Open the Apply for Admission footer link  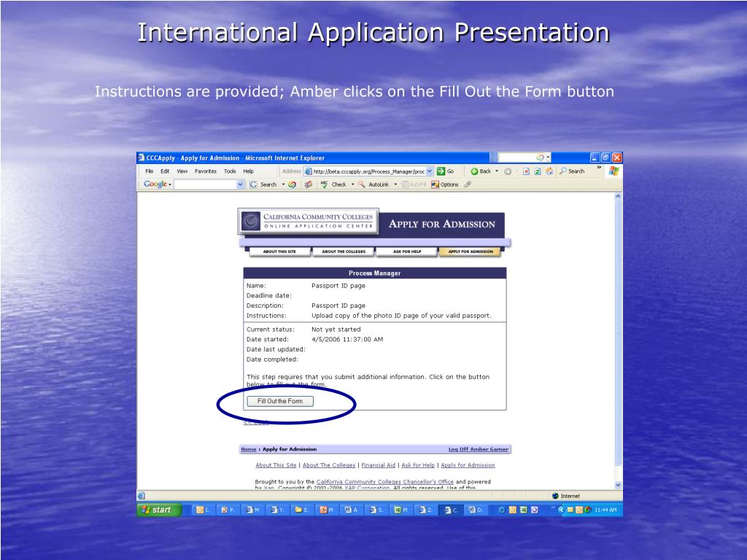tap(468, 465)
